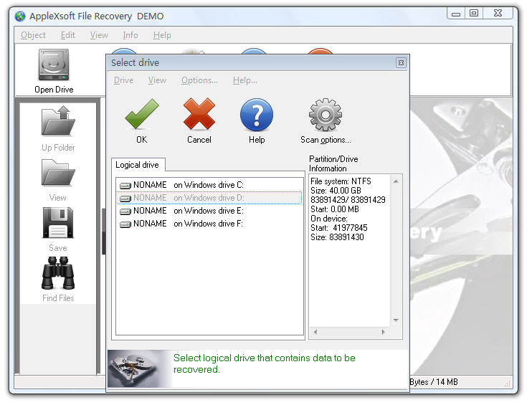Click the Find Files binoculars icon
This screenshot has height=410, width=532.
click(x=58, y=273)
